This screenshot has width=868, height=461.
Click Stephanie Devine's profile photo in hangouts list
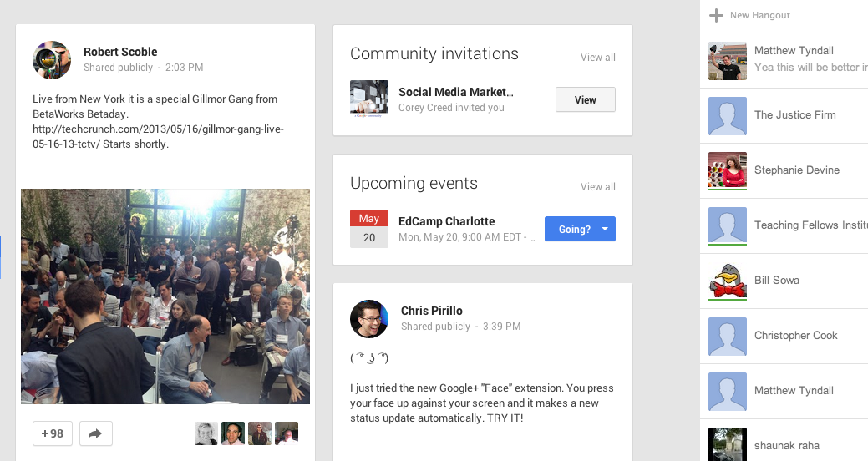(x=727, y=170)
